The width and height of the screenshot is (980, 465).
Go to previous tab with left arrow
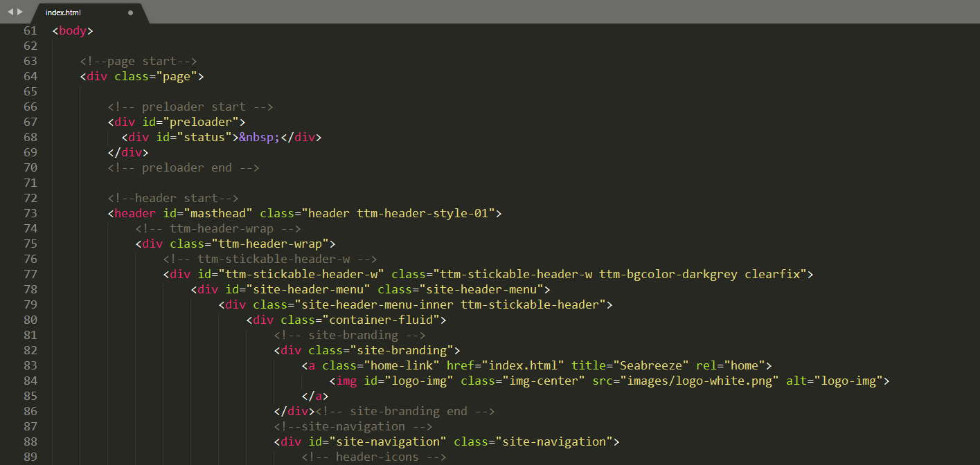tap(10, 12)
